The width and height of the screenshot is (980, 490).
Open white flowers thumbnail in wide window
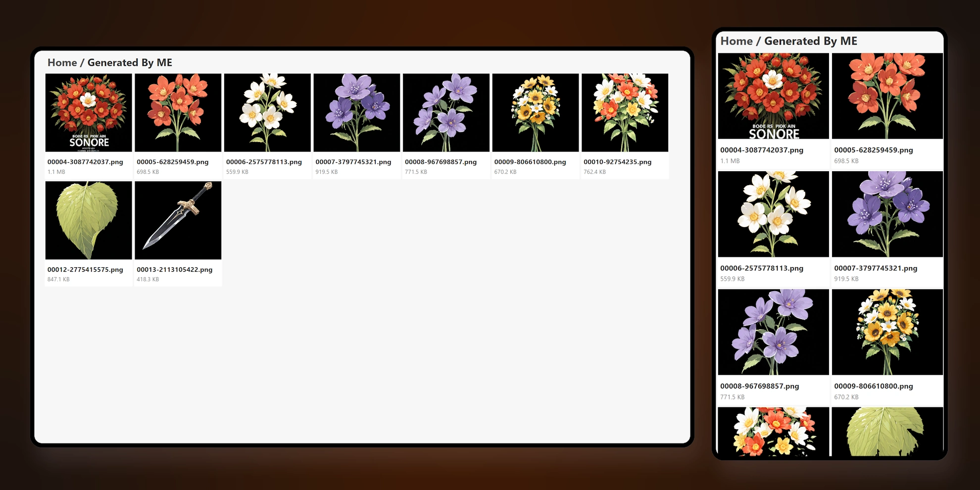click(x=267, y=113)
